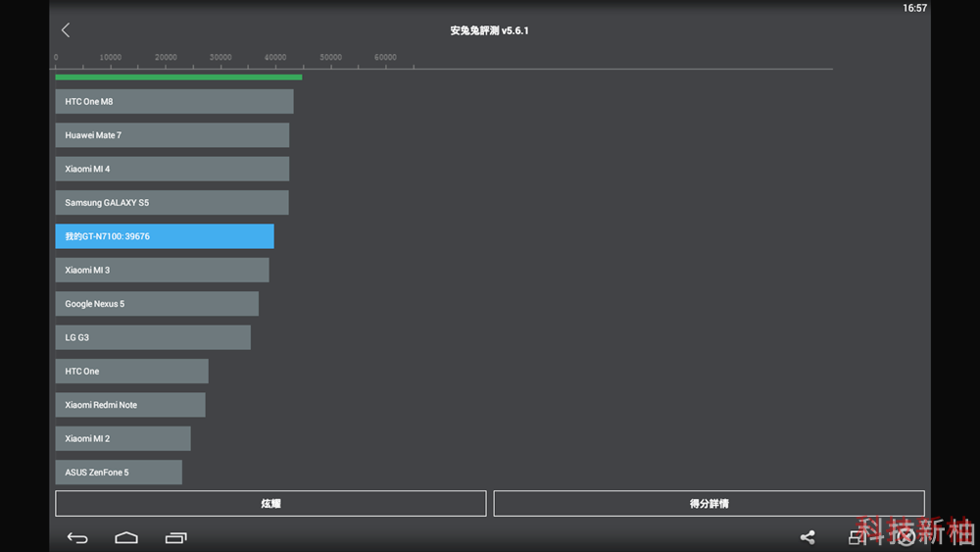Select the Google Nexus 5 bar
This screenshot has width=980, height=552.
click(157, 304)
